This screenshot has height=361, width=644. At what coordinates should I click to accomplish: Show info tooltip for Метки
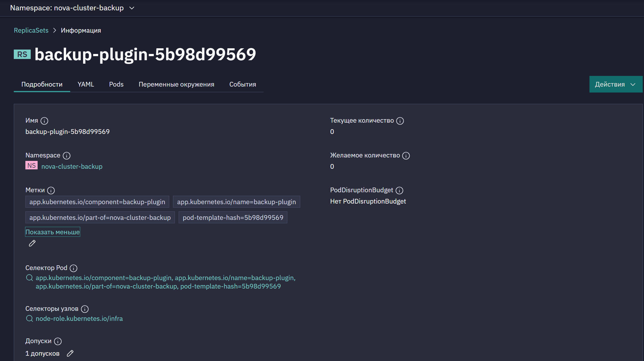[51, 190]
